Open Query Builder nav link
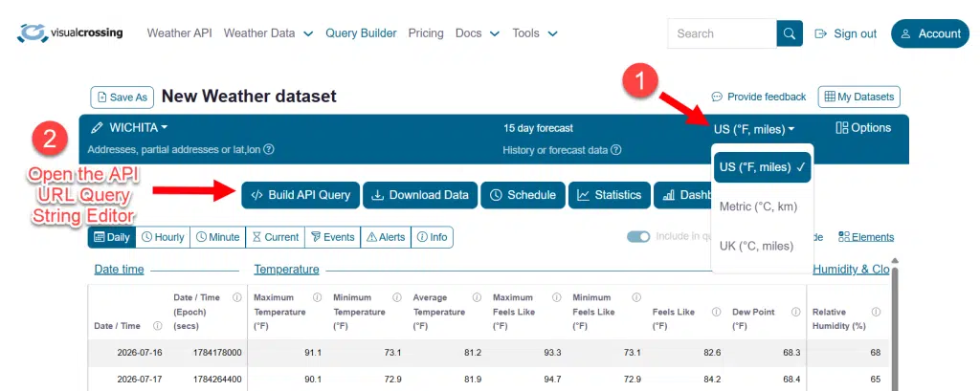Viewport: 980px width, 391px height. 361,33
